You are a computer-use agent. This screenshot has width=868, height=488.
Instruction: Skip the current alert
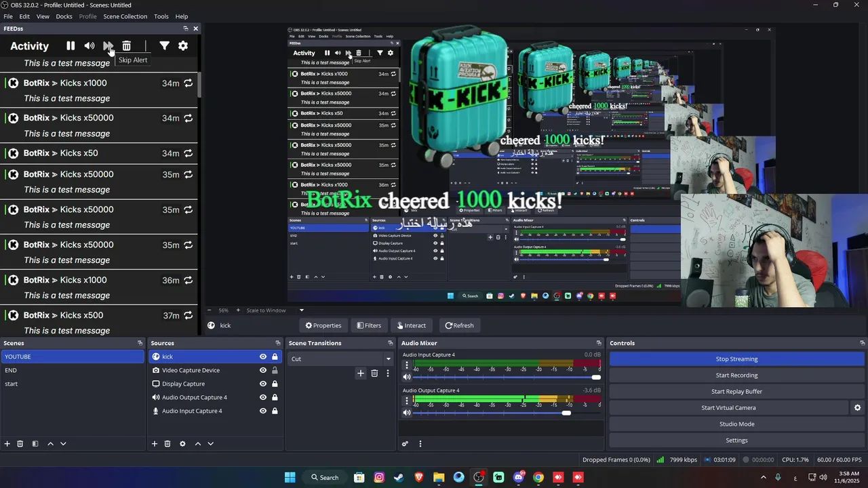108,45
